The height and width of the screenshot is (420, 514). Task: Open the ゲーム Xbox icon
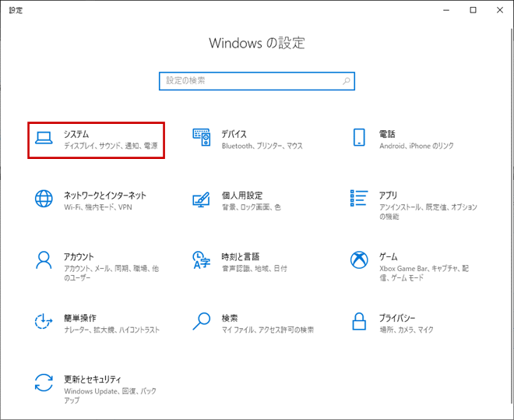(x=359, y=259)
